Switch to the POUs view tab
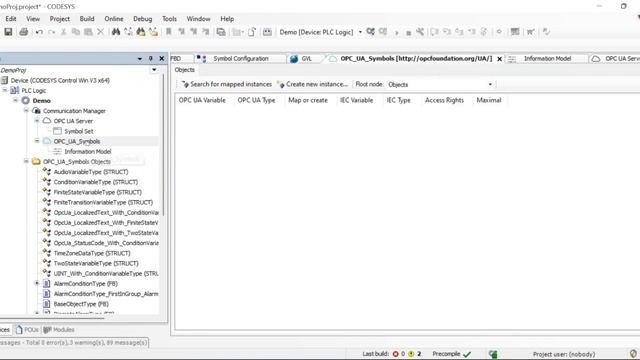 tap(27, 329)
